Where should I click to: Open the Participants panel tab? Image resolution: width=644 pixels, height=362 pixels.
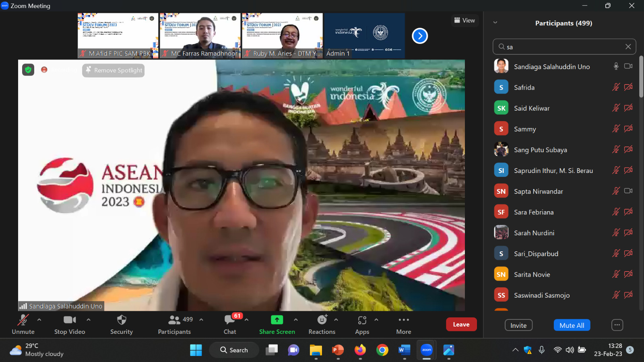175,320
